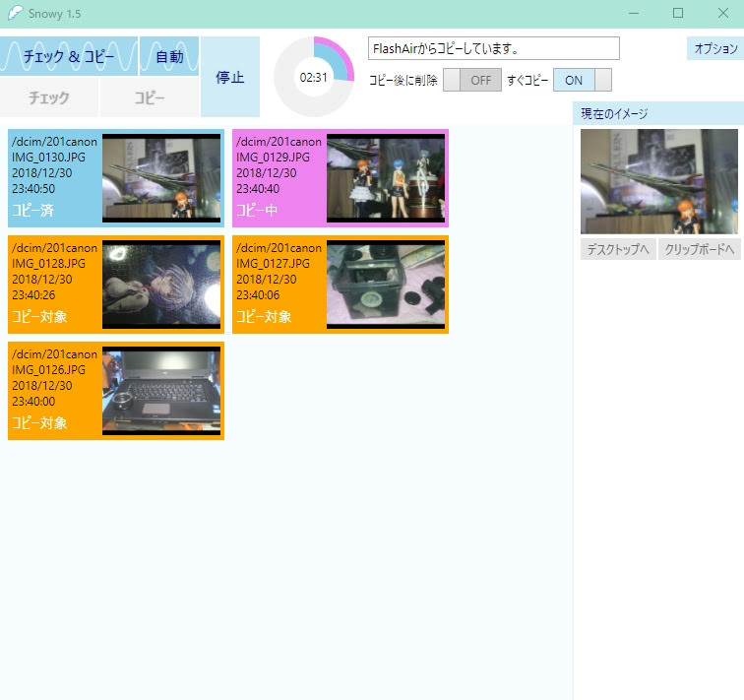Image resolution: width=744 pixels, height=700 pixels.
Task: Send image with デスクトップへ button
Action: pyautogui.click(x=617, y=249)
